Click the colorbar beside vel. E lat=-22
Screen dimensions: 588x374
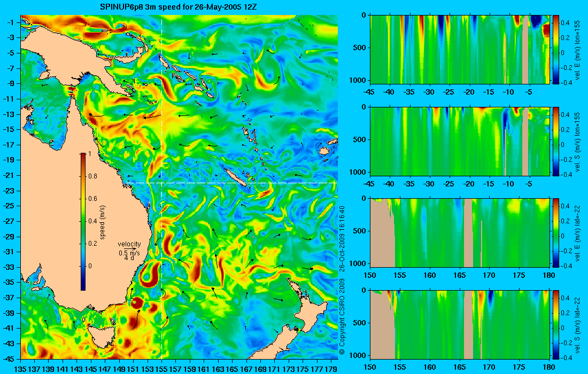[555, 233]
